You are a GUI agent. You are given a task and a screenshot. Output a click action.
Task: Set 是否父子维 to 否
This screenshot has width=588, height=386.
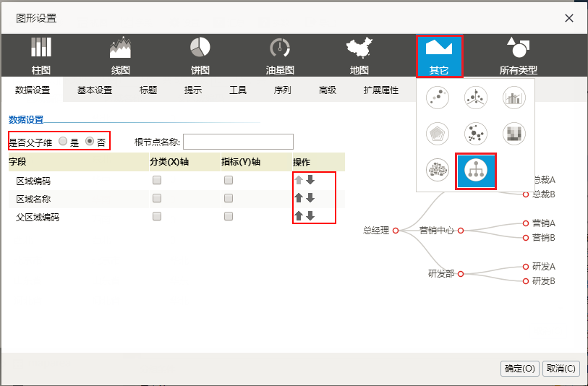tap(90, 141)
